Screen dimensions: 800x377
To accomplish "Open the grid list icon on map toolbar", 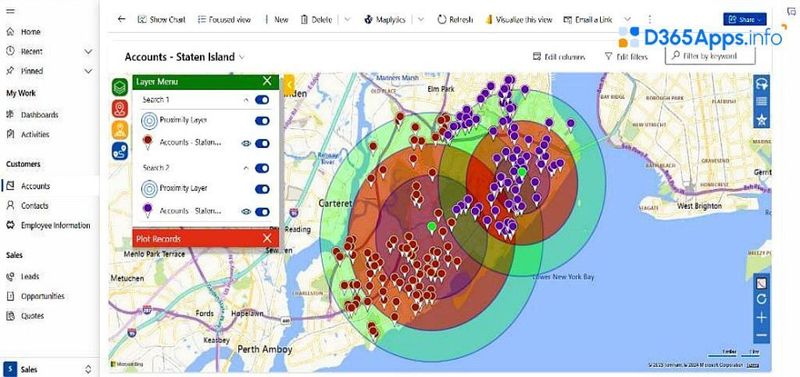I will [762, 101].
